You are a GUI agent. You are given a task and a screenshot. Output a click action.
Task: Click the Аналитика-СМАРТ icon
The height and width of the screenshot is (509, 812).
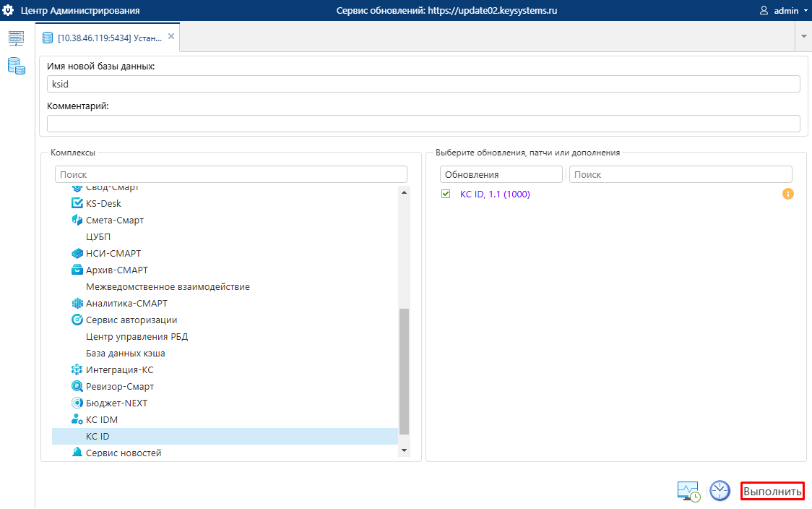[x=77, y=303]
